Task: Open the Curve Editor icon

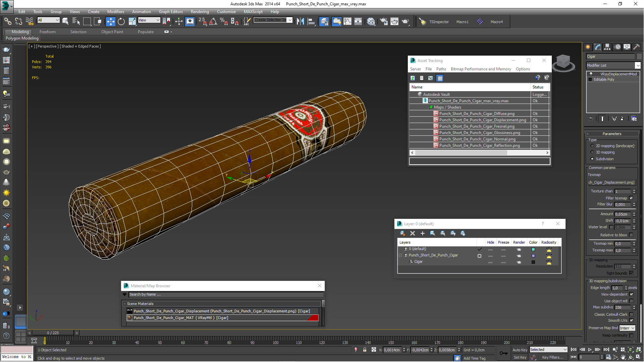Action: (347, 22)
